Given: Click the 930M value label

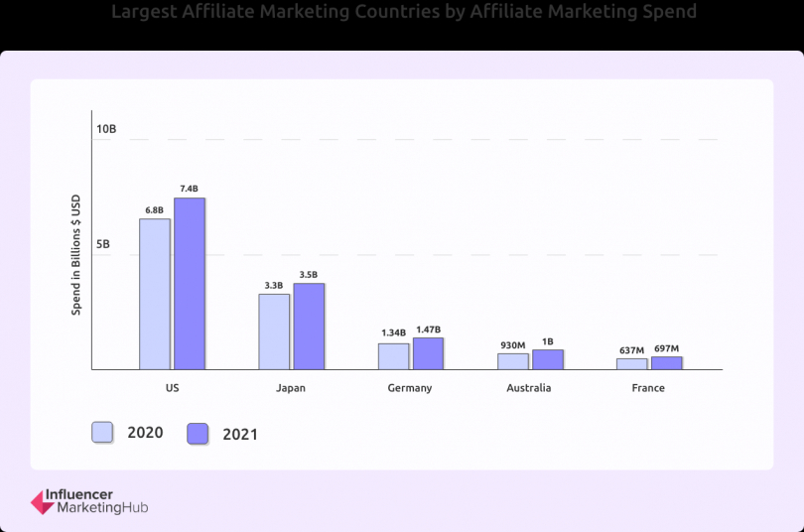Looking at the screenshot, I should pyautogui.click(x=513, y=345).
